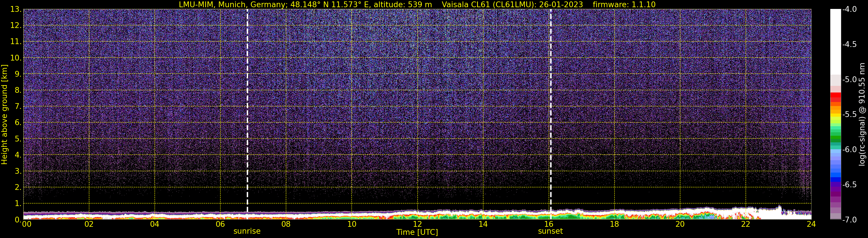Click the time axis tick '14'
Screen dimensions: 868x238
click(483, 224)
